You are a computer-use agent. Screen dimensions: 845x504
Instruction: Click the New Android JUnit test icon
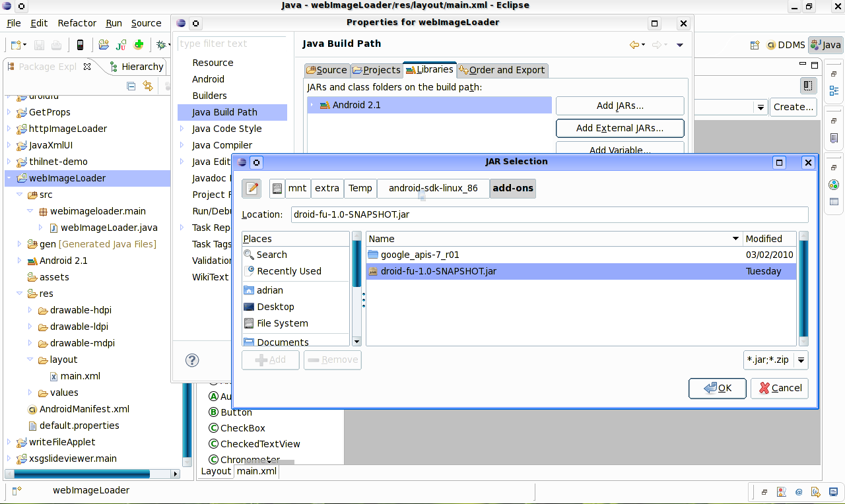[x=121, y=45]
